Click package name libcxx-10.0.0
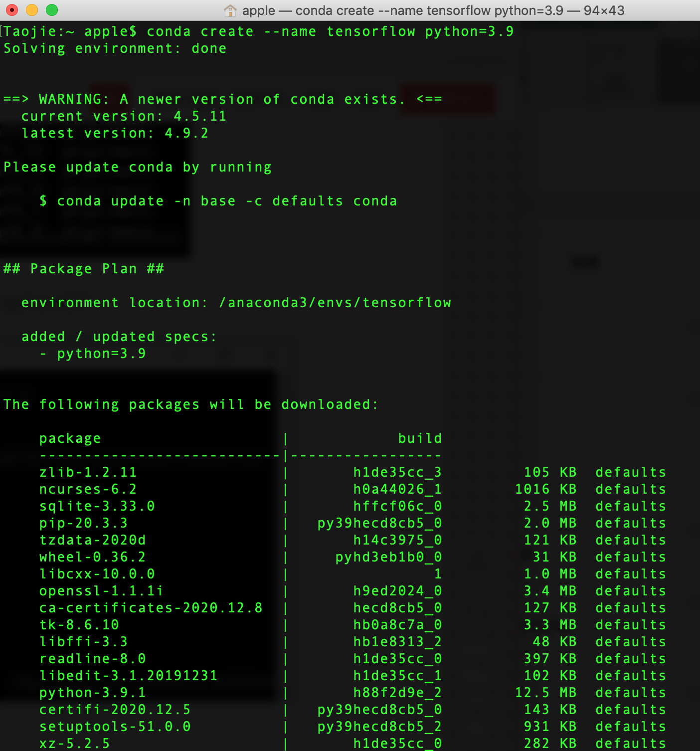The width and height of the screenshot is (700, 751). click(97, 574)
